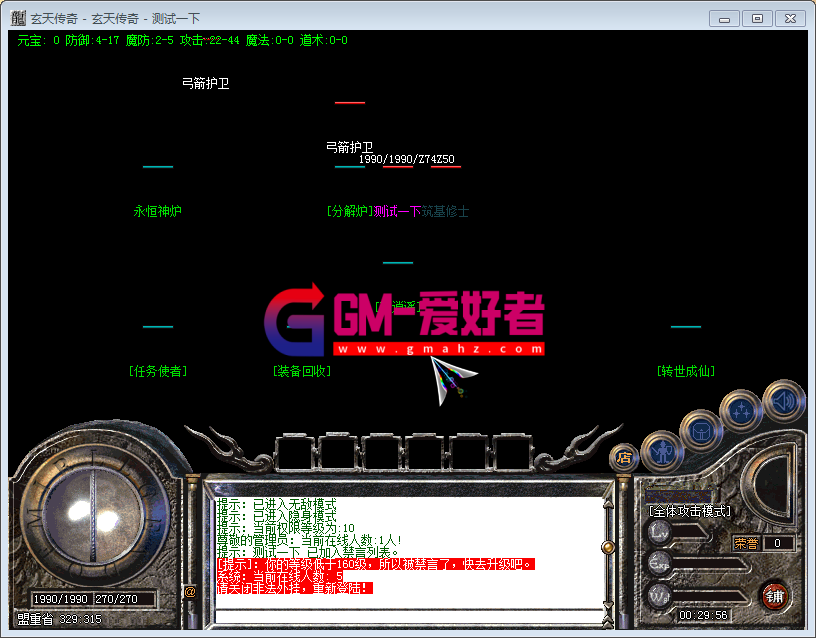Click the round chat scrollbar thumb

607,547
